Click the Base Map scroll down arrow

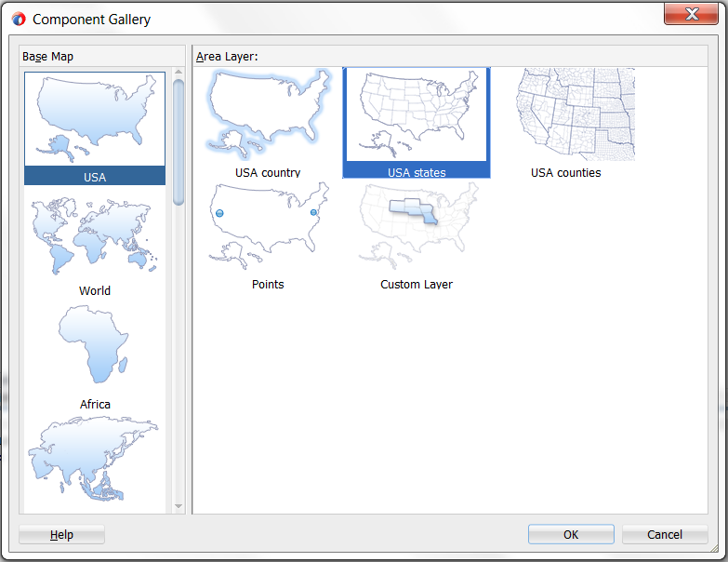(179, 506)
